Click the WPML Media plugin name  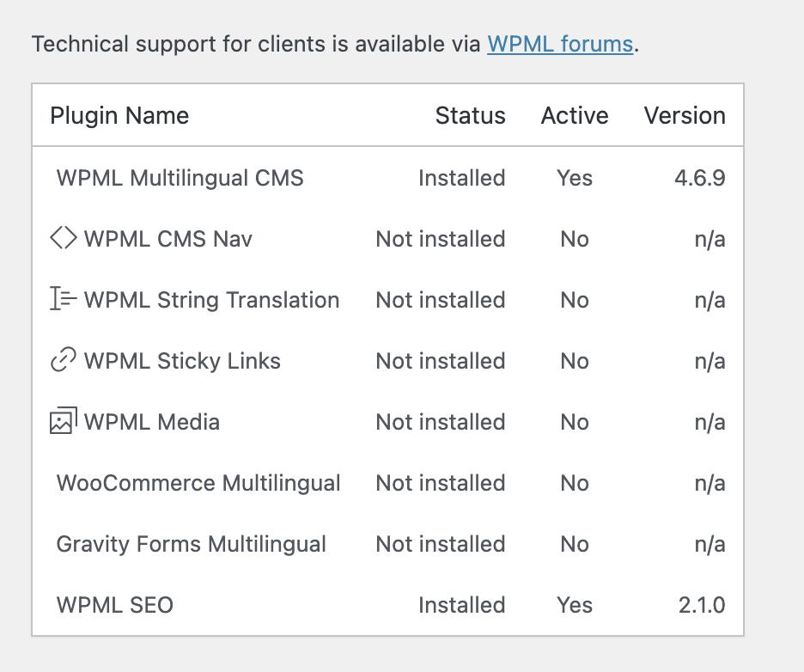[152, 422]
